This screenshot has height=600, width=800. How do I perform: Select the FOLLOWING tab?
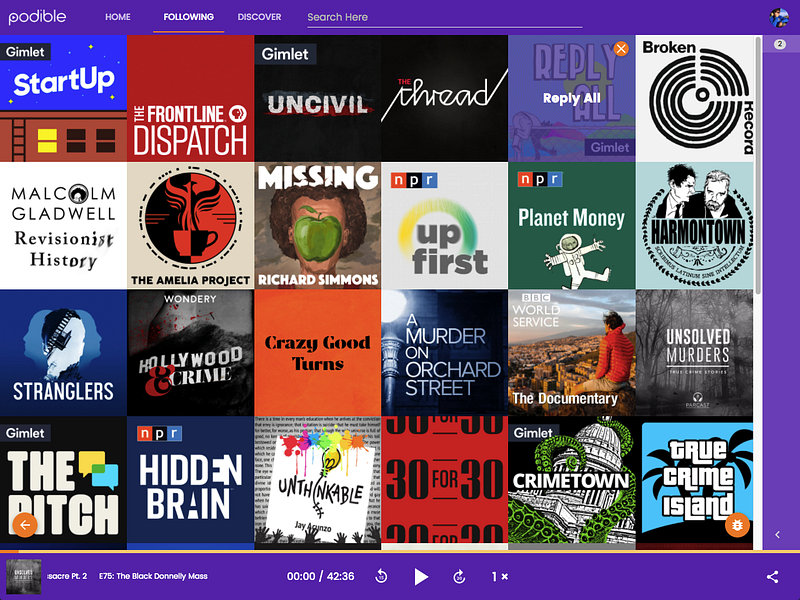[x=189, y=17]
